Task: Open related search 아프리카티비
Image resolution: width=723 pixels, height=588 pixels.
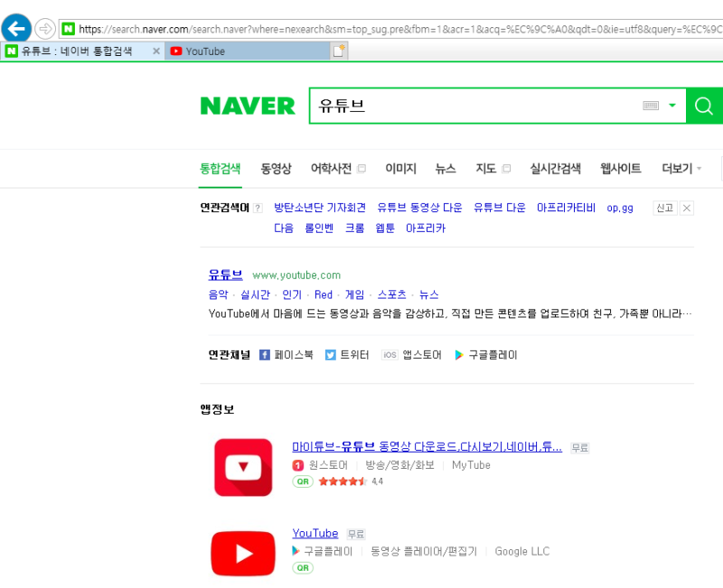Action: [566, 208]
